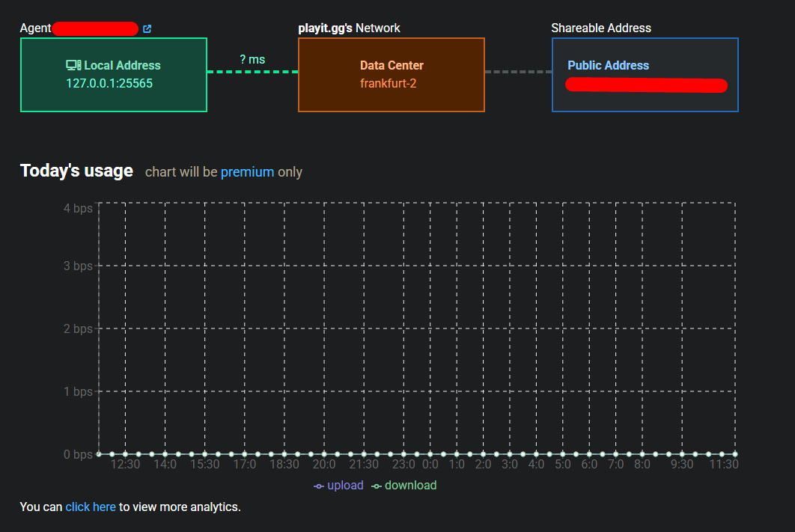The height and width of the screenshot is (532, 795).
Task: Click the Today's usage heading
Action: tap(76, 171)
